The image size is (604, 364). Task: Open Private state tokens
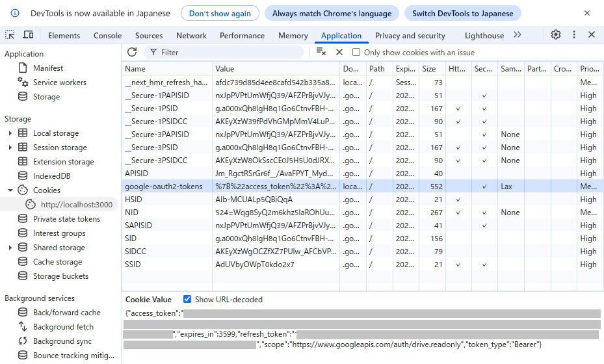66,219
